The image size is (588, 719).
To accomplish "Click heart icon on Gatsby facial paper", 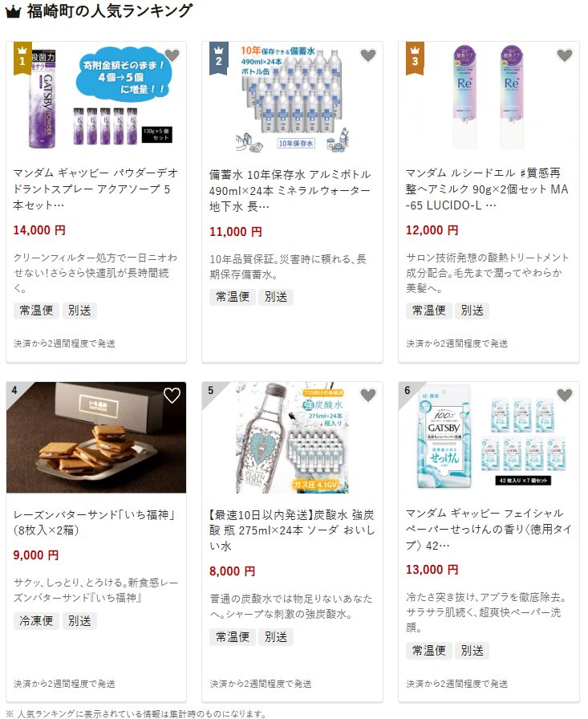I will [565, 396].
